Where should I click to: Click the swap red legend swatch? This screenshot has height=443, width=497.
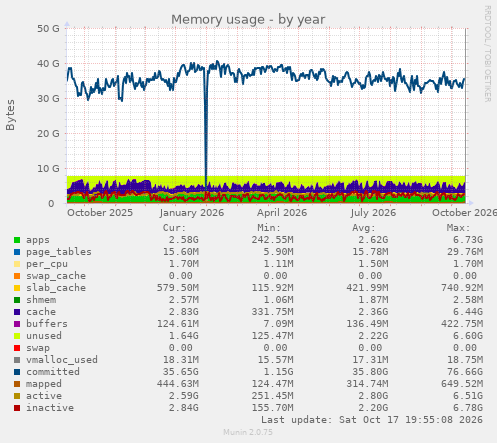[17, 348]
